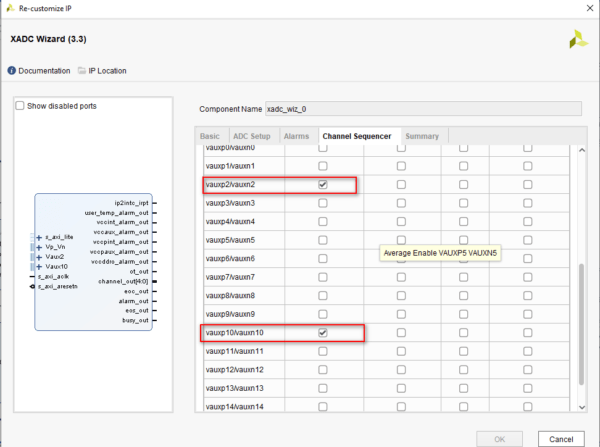The width and height of the screenshot is (600, 447).
Task: Switch to the Basic tab
Action: point(209,135)
